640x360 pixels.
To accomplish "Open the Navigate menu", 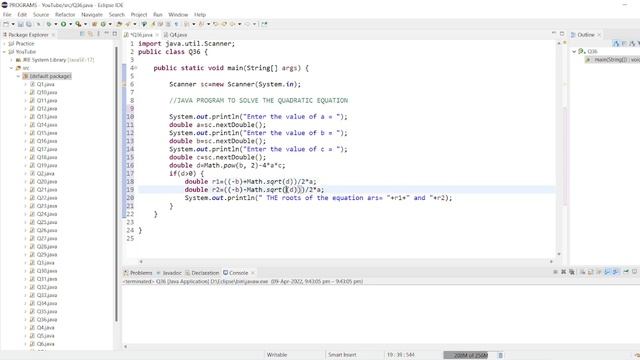I will 92,14.
